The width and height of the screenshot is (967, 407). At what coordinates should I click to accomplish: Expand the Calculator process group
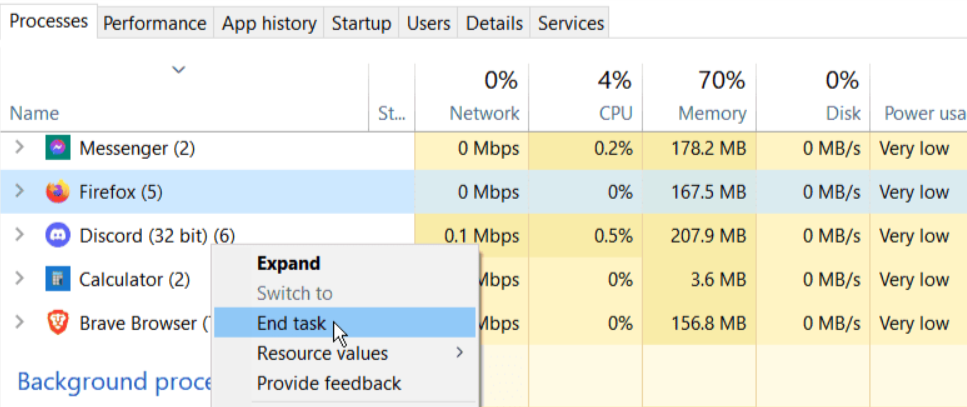coord(18,279)
